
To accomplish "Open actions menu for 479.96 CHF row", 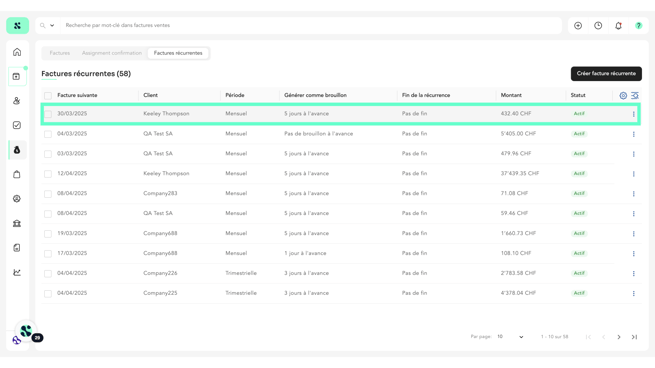I will tap(633, 154).
